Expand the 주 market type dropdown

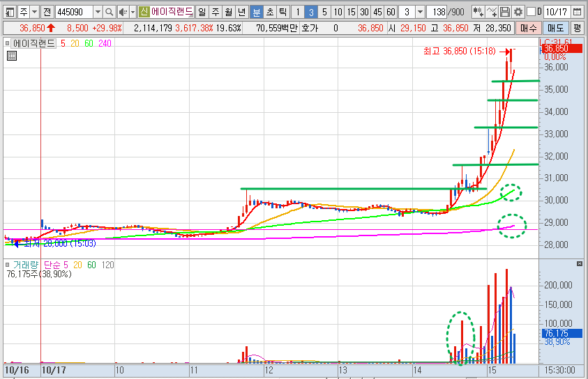click(x=34, y=13)
